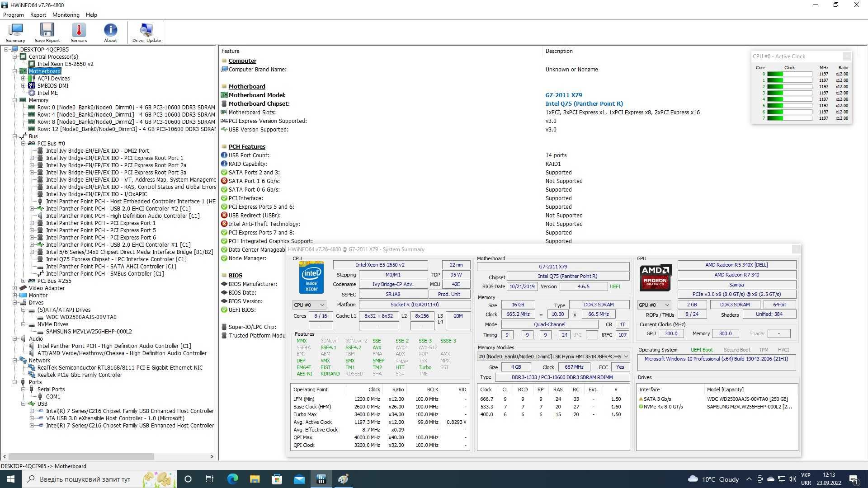This screenshot has width=868, height=488.
Task: Click the Summary icon in toolbar
Action: pyautogui.click(x=15, y=32)
